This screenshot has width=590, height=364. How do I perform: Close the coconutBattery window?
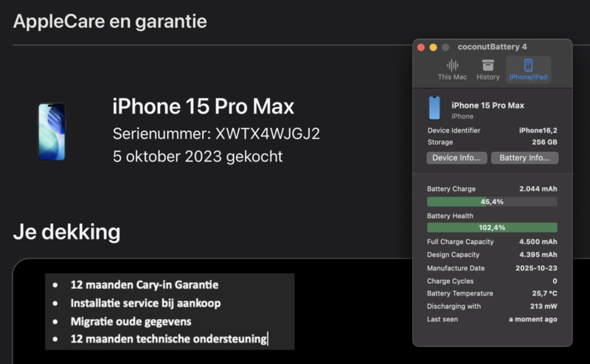(x=421, y=47)
